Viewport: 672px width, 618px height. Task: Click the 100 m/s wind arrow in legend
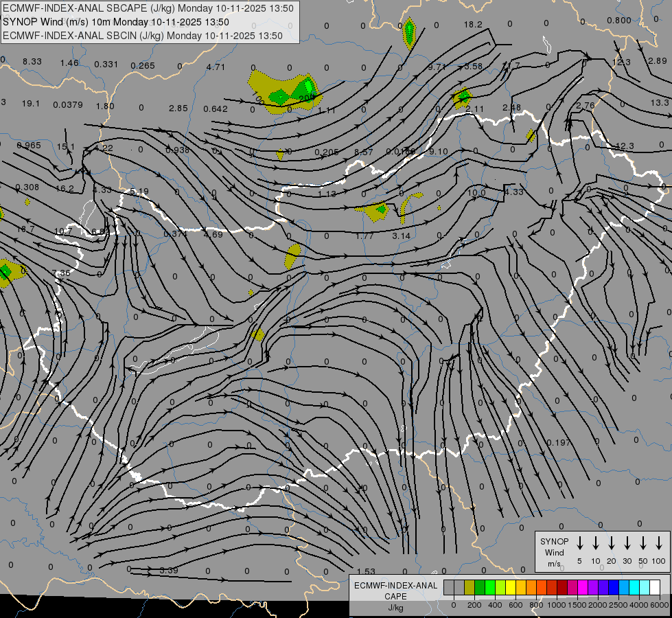pyautogui.click(x=659, y=543)
